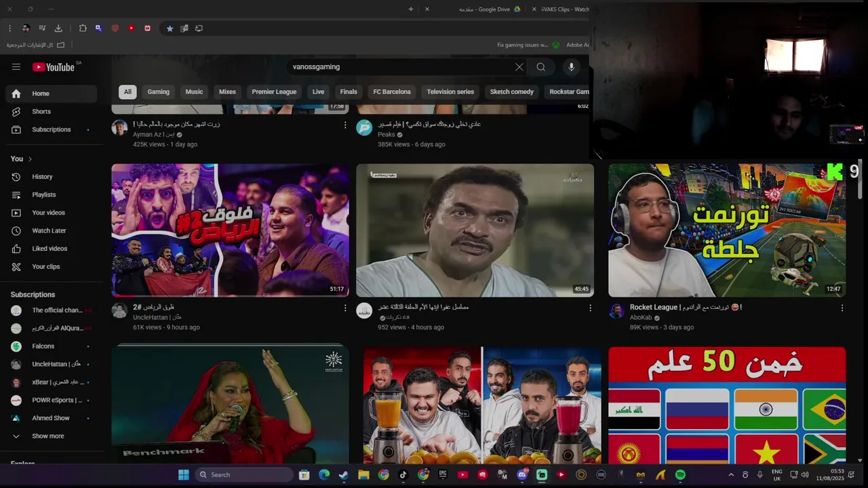The height and width of the screenshot is (488, 868).
Task: Expand Show more subscriptions
Action: coord(52,436)
